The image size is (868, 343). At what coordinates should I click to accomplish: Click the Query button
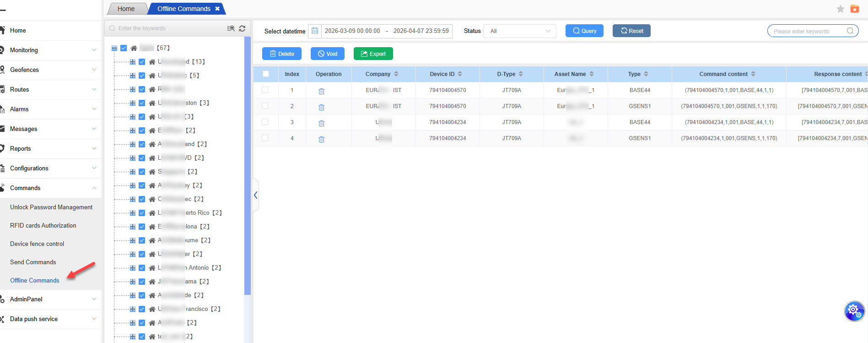pos(584,31)
